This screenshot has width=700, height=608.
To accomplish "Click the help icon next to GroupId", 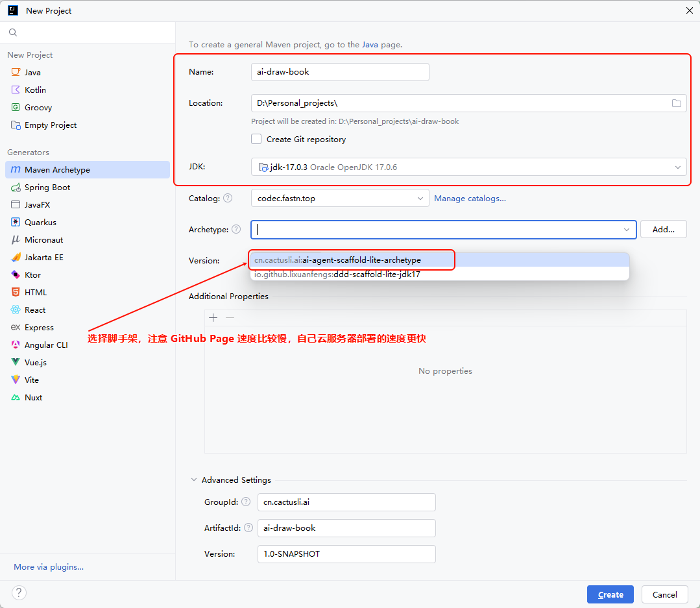I will pyautogui.click(x=246, y=502).
